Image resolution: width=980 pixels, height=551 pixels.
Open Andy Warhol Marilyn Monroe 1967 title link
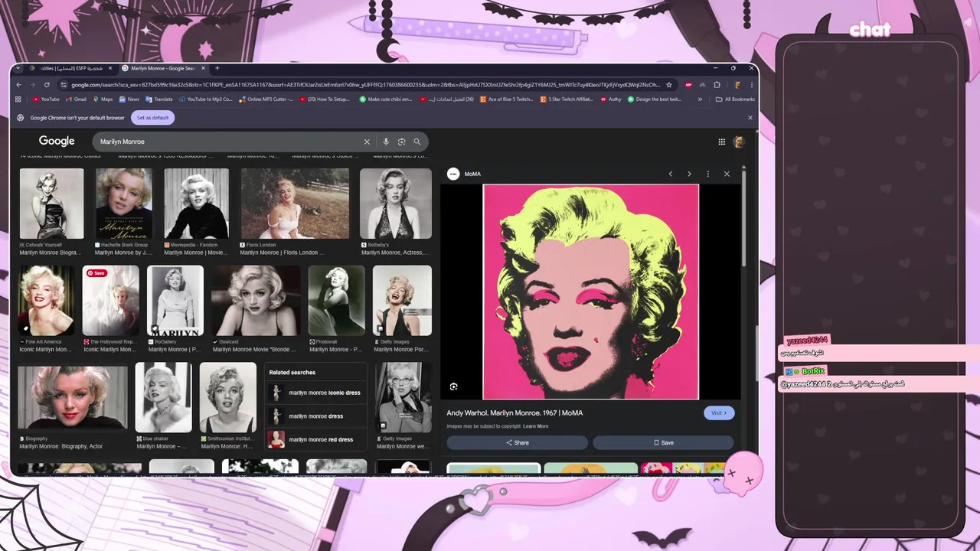click(514, 413)
